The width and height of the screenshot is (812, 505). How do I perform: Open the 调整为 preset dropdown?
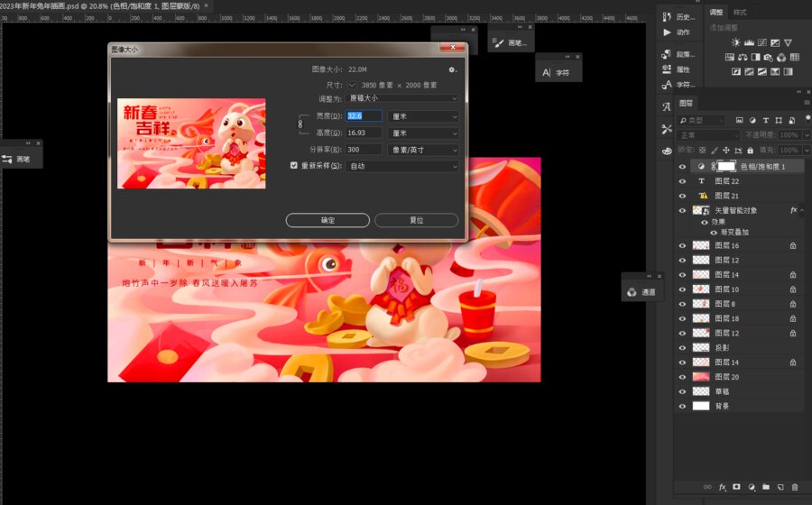point(401,98)
